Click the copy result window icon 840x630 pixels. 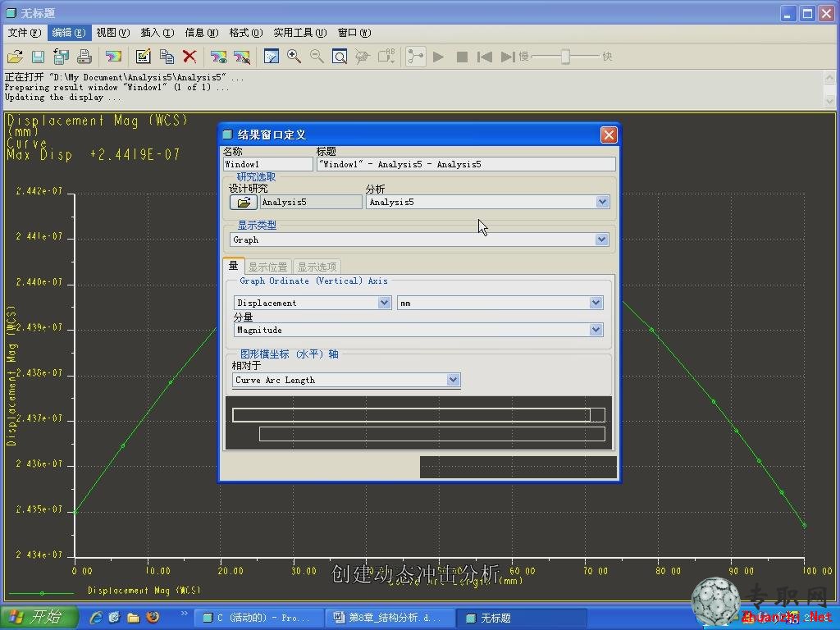click(x=167, y=57)
